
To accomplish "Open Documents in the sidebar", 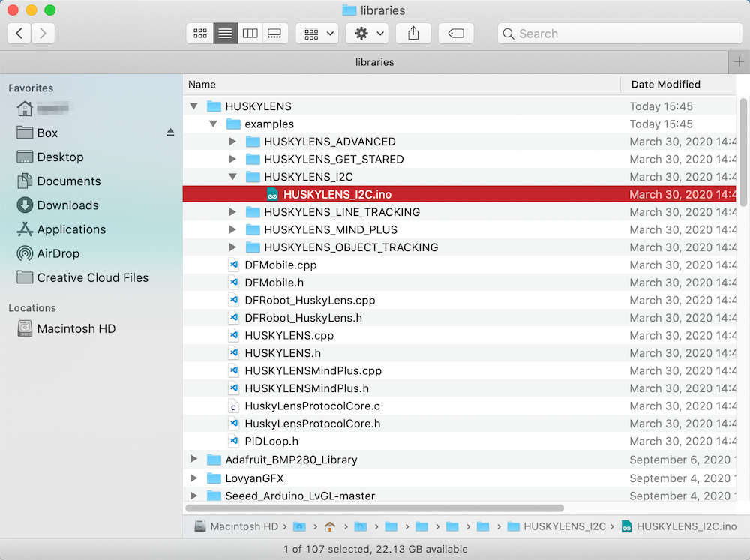I will (58, 181).
